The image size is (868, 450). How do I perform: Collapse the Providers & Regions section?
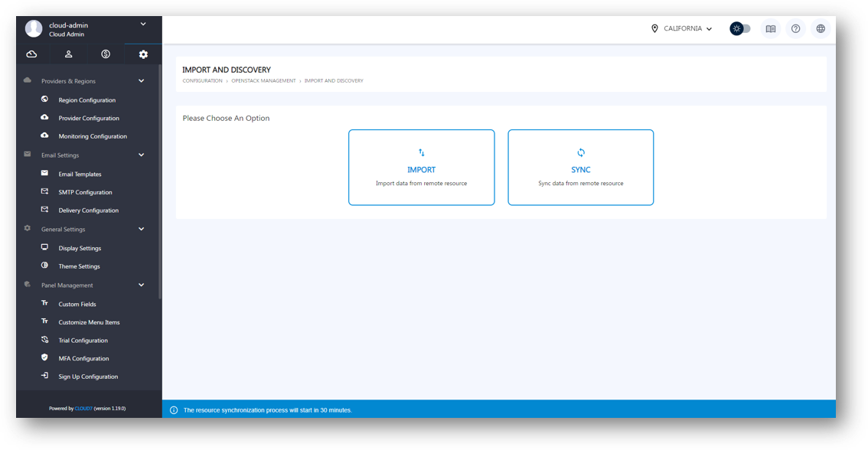pyautogui.click(x=141, y=80)
